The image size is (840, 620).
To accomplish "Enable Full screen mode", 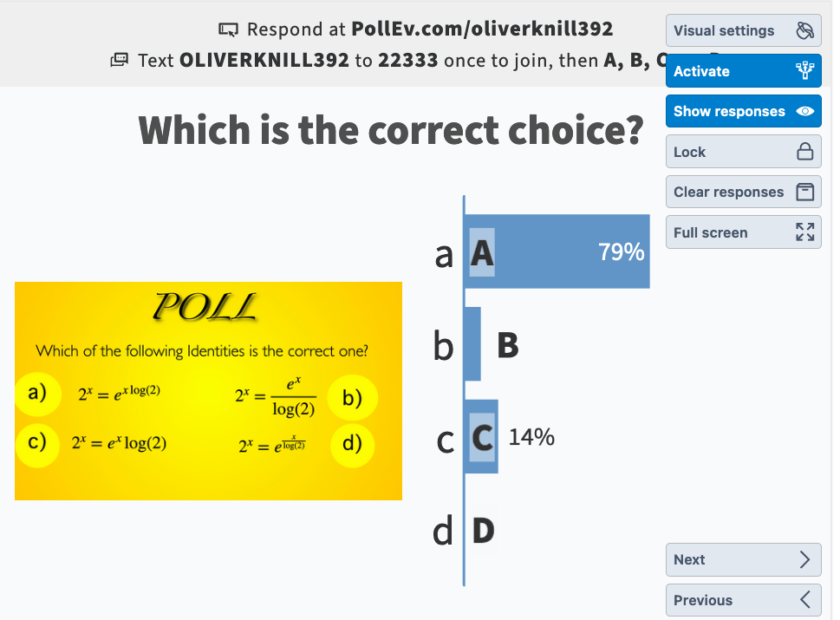I will (x=711, y=232).
